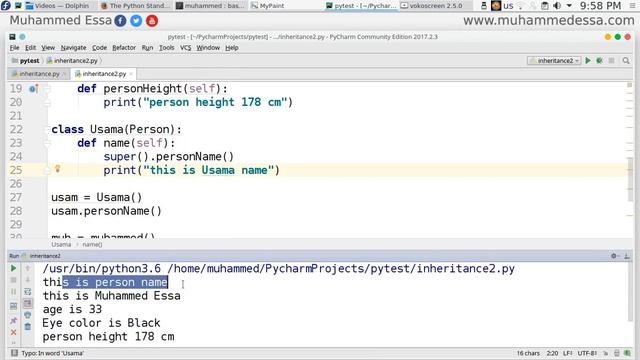
Task: Hide Run panel with hide icon
Action: coord(627,256)
